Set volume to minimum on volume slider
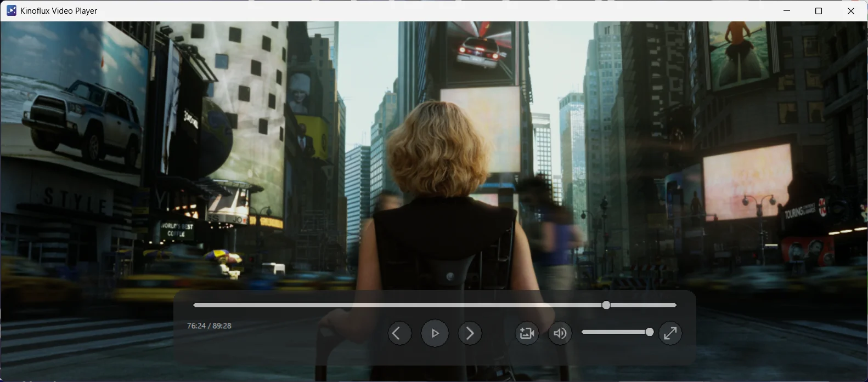The height and width of the screenshot is (382, 868). tap(583, 332)
